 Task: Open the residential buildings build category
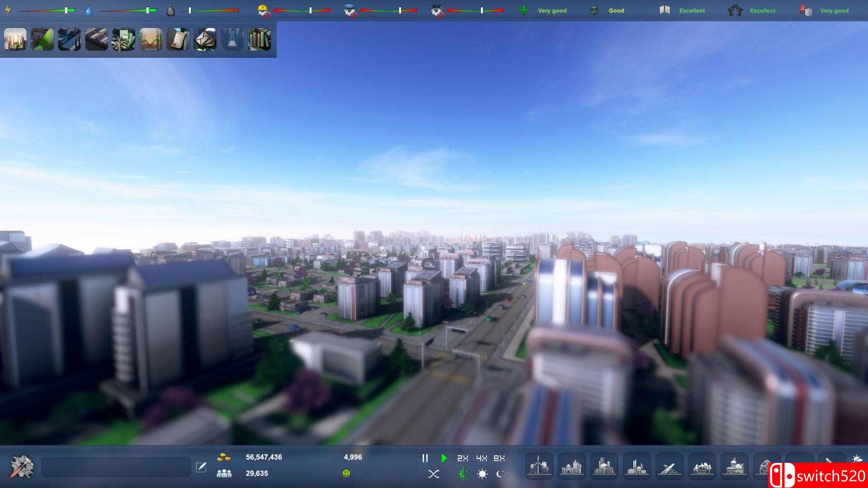coord(571,466)
